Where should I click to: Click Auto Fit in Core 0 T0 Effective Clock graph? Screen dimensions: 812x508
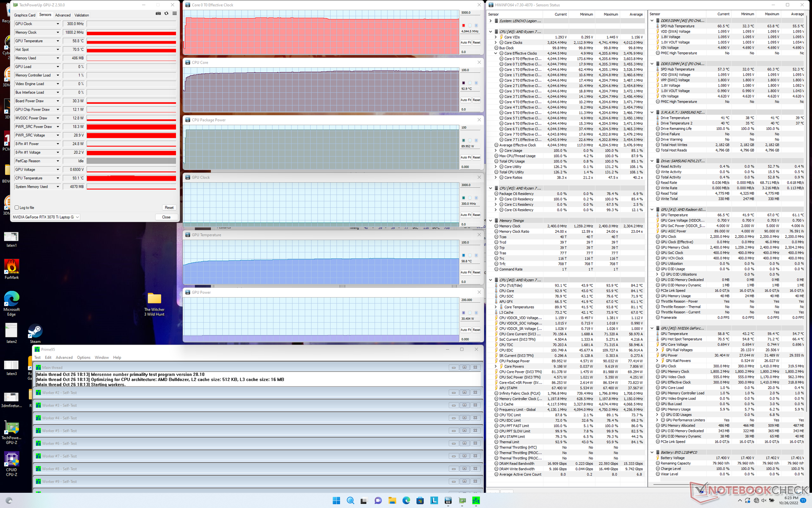coord(466,42)
